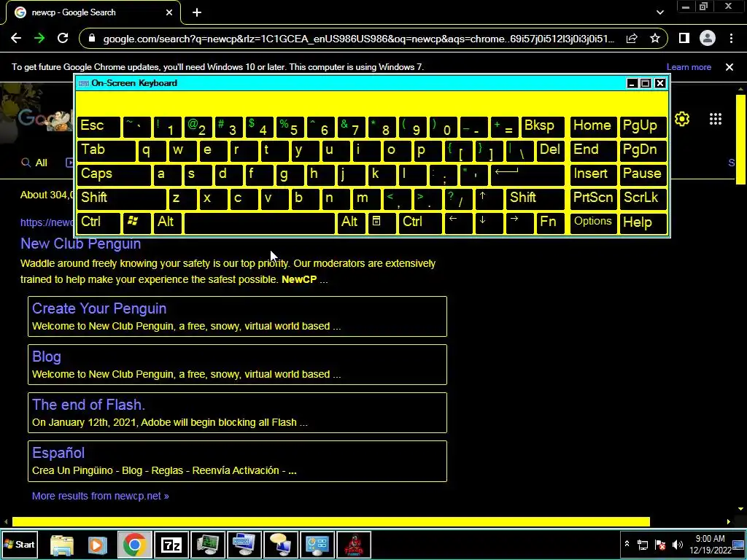Click the context menu key on keyboard
This screenshot has width=747, height=560.
coord(381,222)
